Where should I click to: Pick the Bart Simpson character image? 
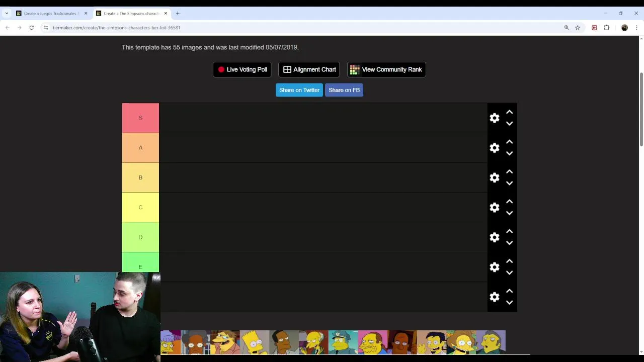click(255, 342)
